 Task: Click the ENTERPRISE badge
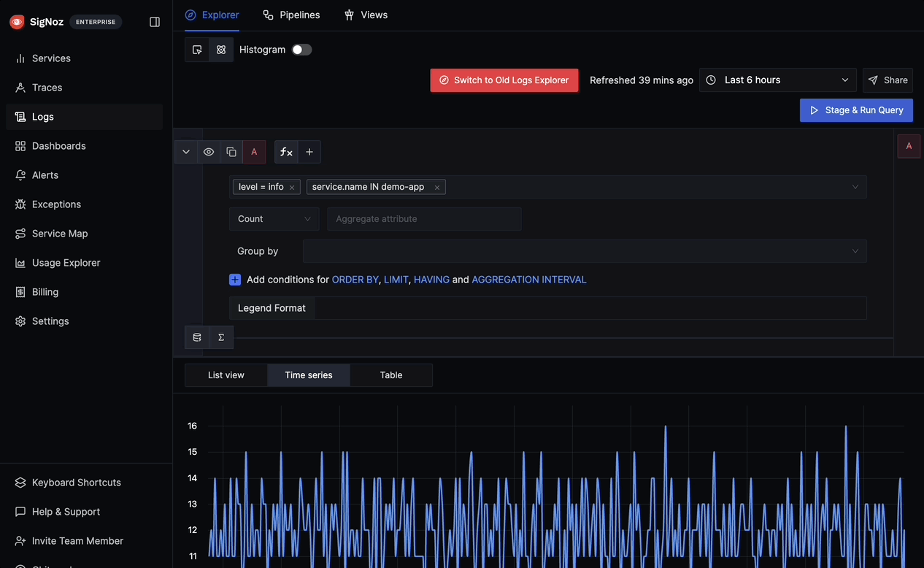point(96,22)
